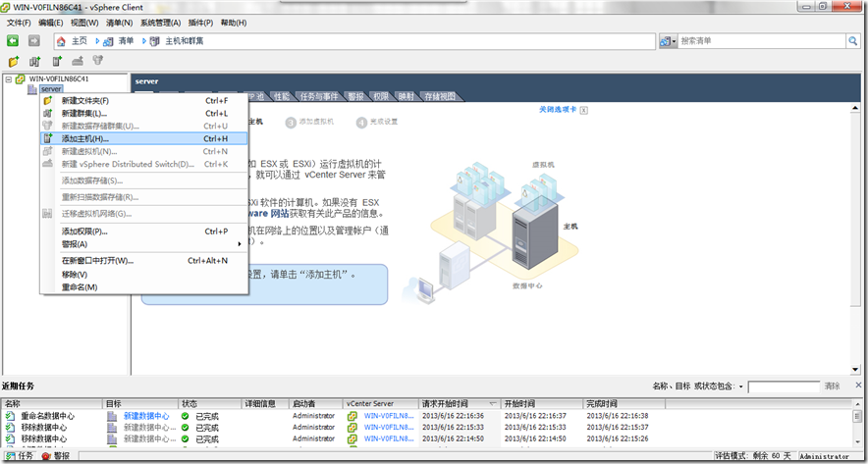The image size is (868, 464).
Task: Choose 添加主机(H)... from context menu
Action: tap(144, 139)
